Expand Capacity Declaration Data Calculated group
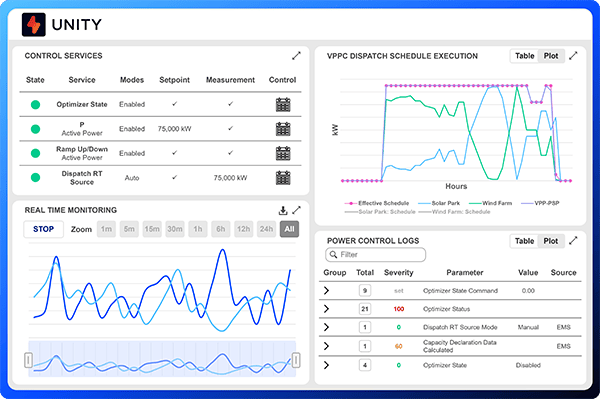The image size is (600, 399). pos(326,346)
